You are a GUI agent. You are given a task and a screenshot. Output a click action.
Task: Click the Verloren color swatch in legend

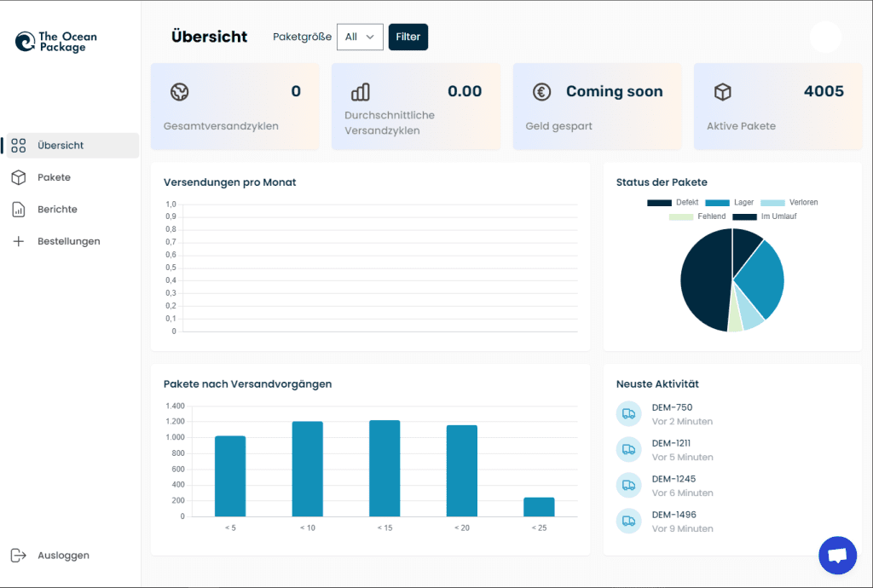coord(772,203)
